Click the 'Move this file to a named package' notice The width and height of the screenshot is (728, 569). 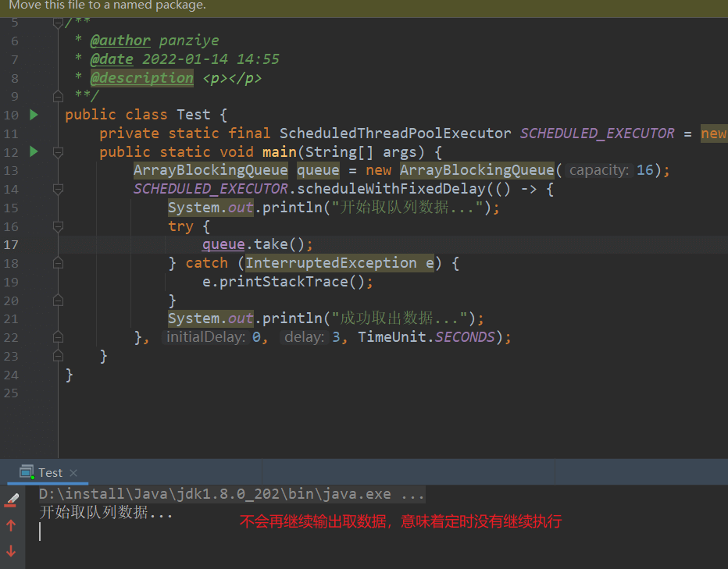pyautogui.click(x=107, y=5)
